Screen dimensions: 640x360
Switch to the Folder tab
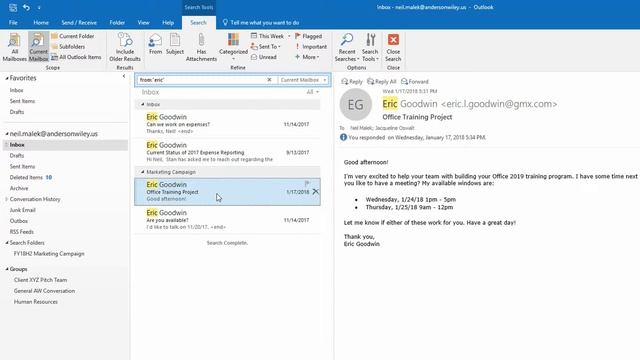pyautogui.click(x=117, y=23)
